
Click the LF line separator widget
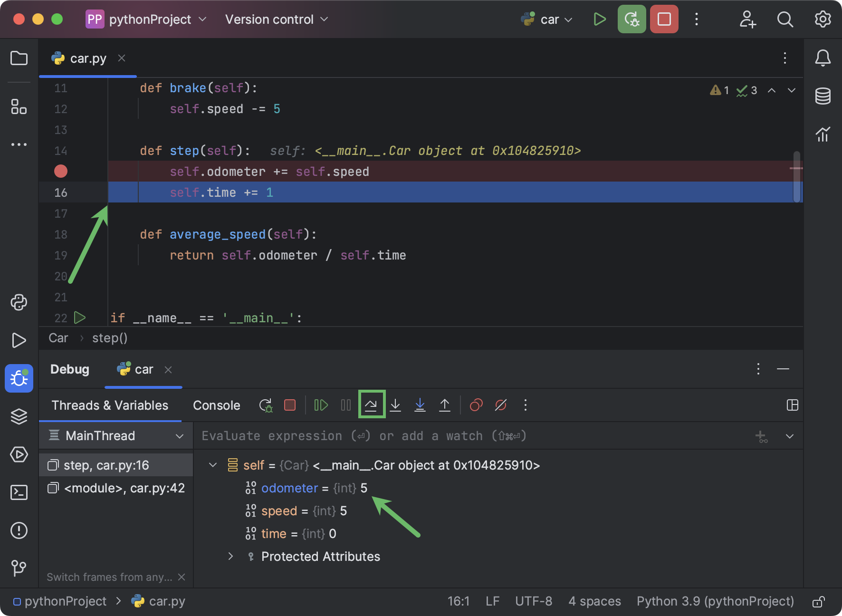coord(492,602)
